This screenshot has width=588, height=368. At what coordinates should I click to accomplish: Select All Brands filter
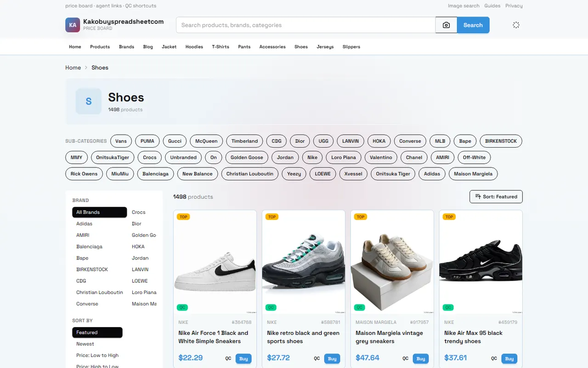tap(99, 212)
